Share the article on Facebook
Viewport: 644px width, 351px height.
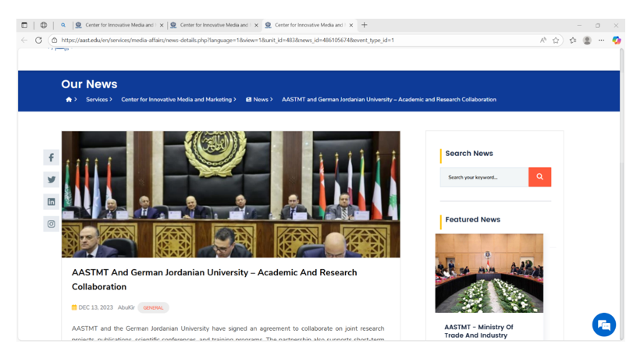tap(52, 158)
